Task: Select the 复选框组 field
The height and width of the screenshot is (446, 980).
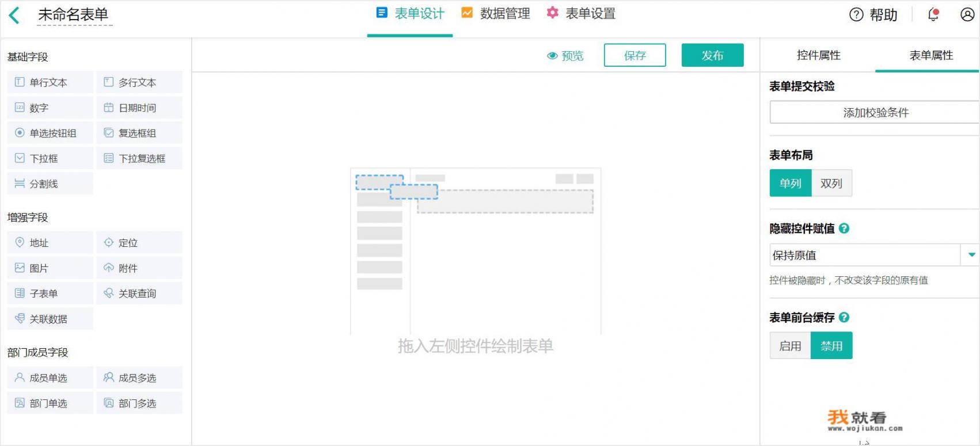Action: [139, 133]
